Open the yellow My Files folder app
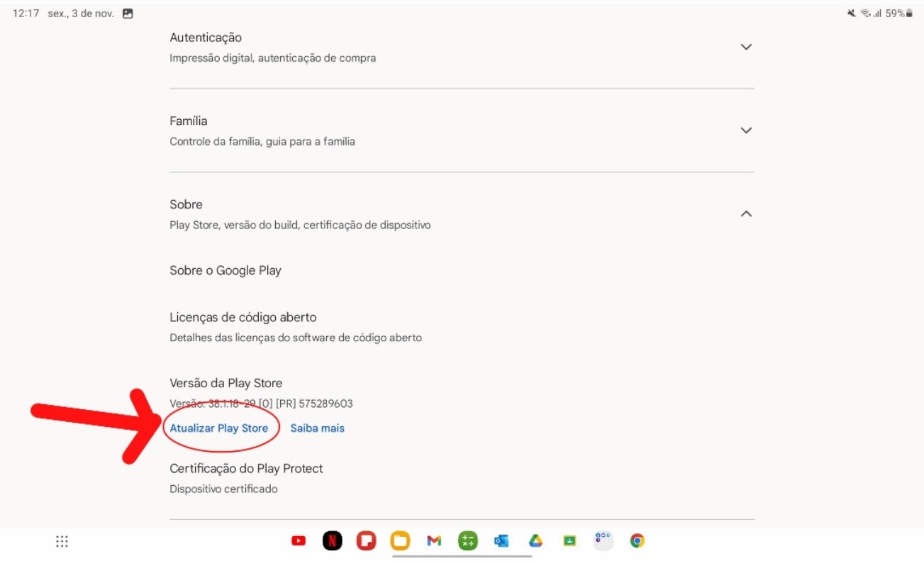This screenshot has width=924, height=561. point(400,541)
